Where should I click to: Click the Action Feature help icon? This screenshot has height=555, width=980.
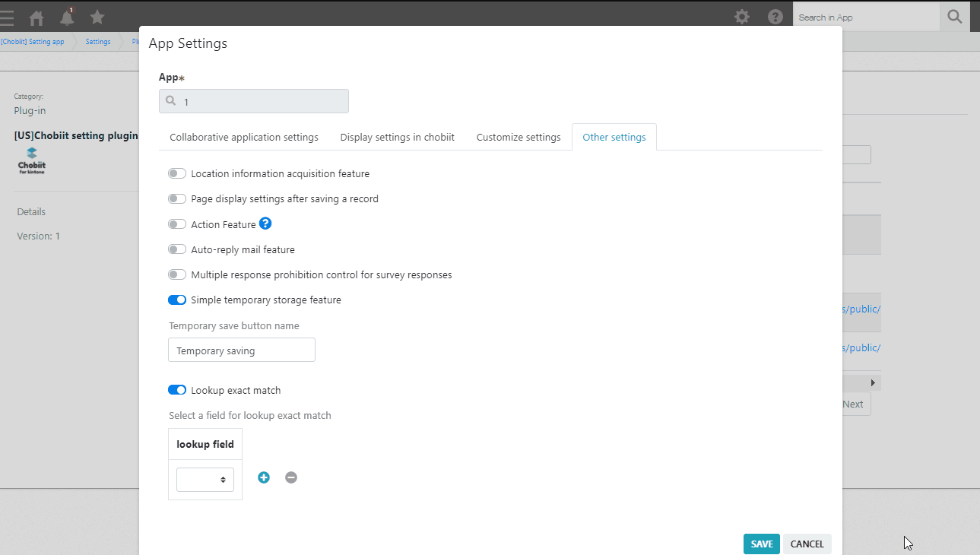point(265,224)
